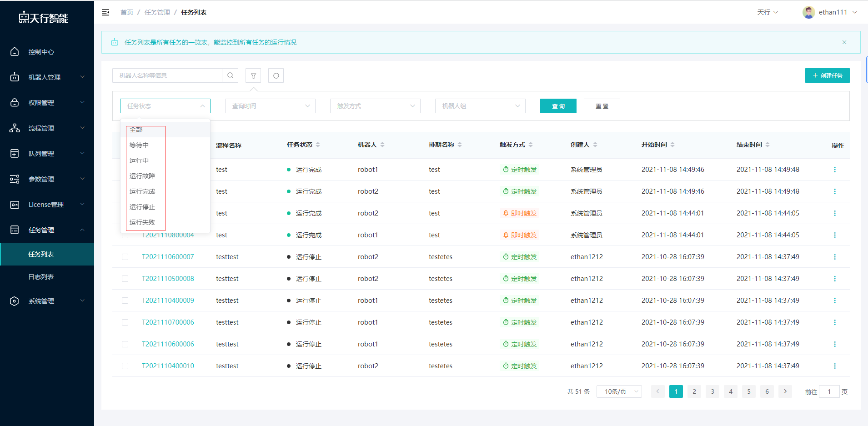Open actions menu for first robot1 14:49:48 row

835,170
